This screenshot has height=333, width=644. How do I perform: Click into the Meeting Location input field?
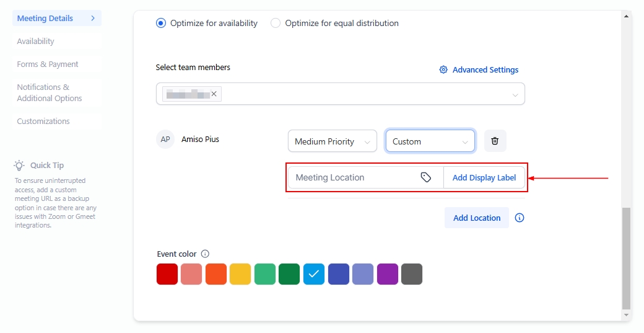pyautogui.click(x=353, y=177)
